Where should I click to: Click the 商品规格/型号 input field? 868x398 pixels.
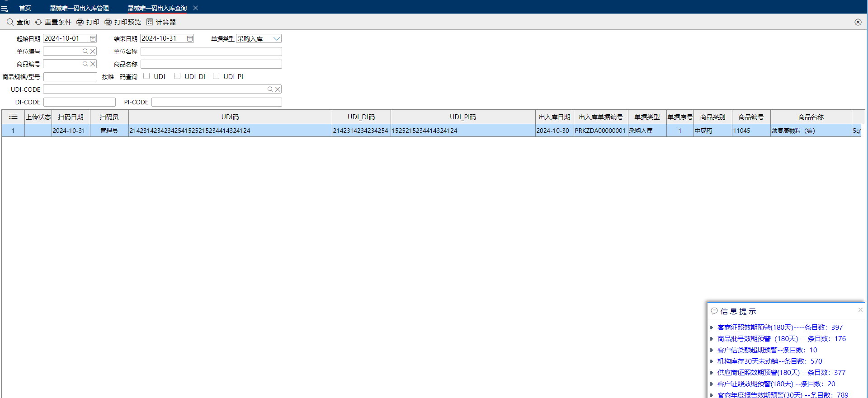[x=70, y=76]
